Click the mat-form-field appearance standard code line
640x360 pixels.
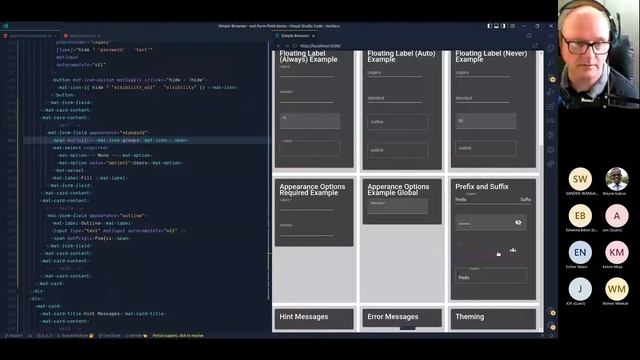(98, 133)
